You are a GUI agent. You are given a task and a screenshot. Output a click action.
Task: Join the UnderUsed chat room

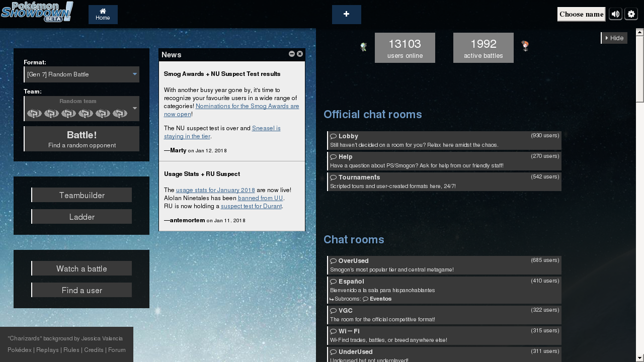[444, 354]
